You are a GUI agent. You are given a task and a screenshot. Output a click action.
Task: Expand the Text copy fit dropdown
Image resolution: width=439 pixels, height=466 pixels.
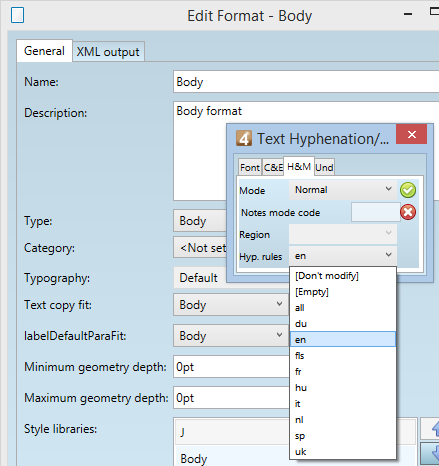coord(231,305)
